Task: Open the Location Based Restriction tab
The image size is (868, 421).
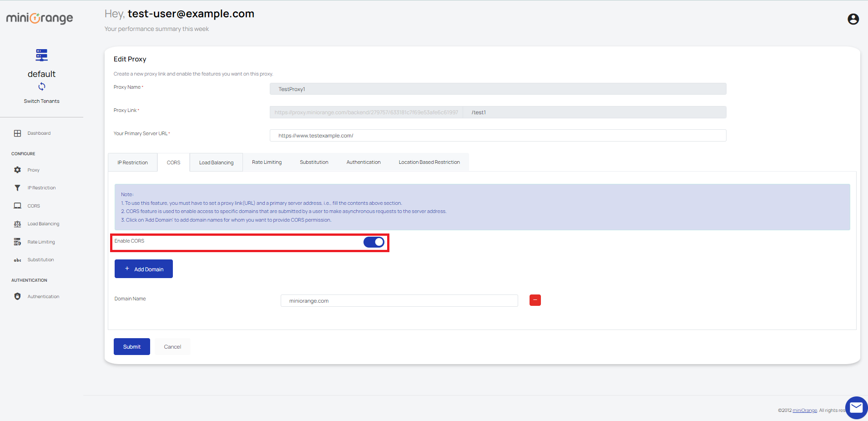Action: [x=429, y=162]
